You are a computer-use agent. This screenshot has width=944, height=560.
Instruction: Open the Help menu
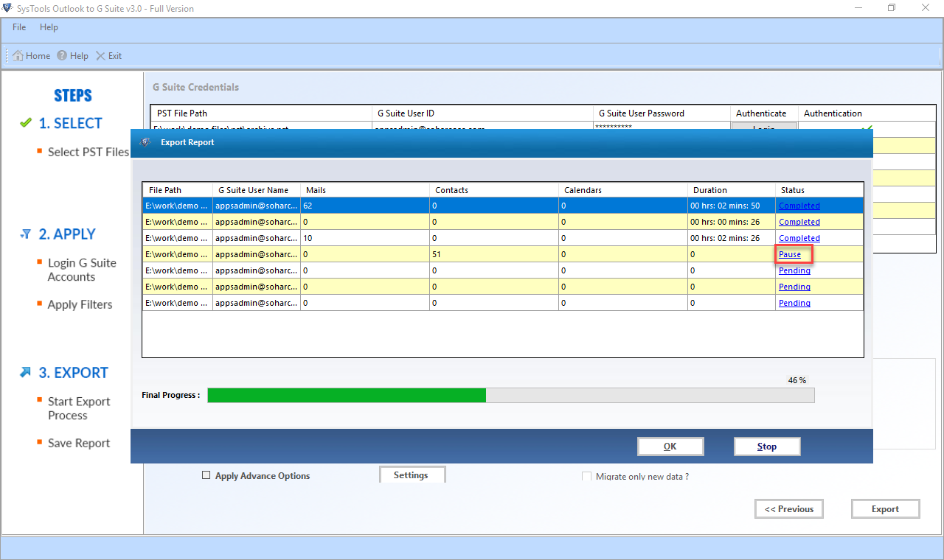pos(49,27)
